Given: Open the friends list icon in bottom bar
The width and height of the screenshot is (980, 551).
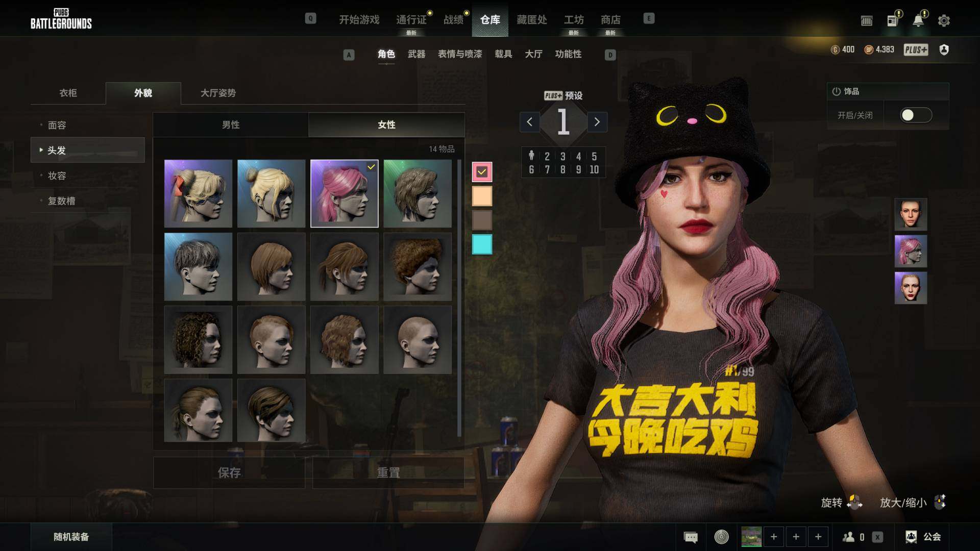Looking at the screenshot, I should tap(848, 537).
